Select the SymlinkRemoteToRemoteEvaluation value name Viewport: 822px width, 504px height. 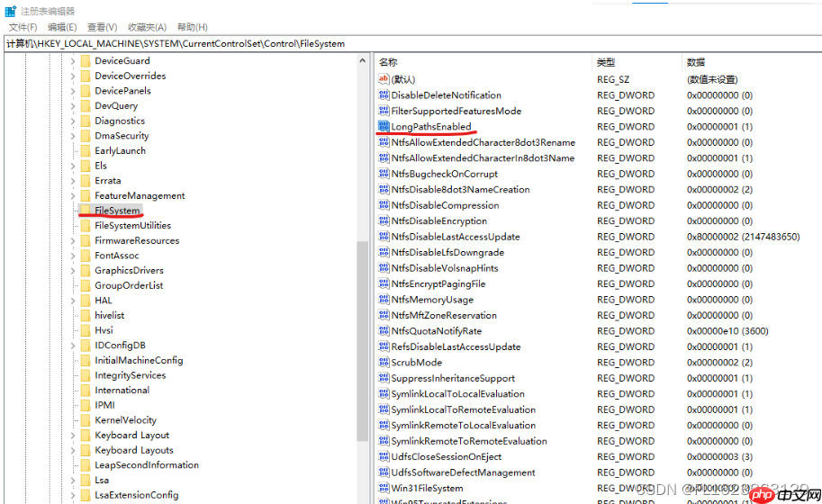pyautogui.click(x=469, y=441)
